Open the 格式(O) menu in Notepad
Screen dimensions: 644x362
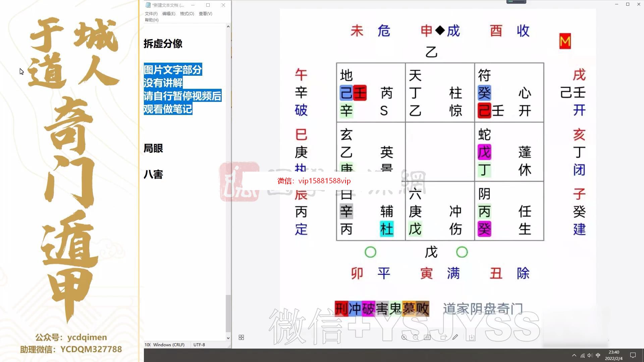pyautogui.click(x=187, y=14)
